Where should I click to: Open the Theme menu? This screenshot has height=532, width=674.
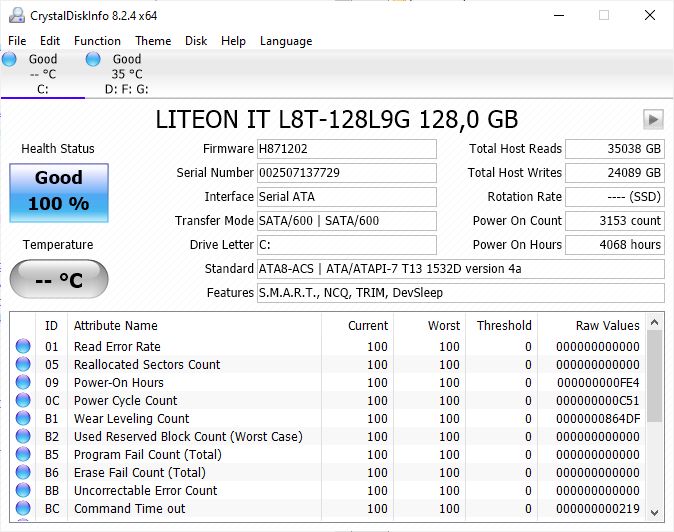tap(153, 41)
